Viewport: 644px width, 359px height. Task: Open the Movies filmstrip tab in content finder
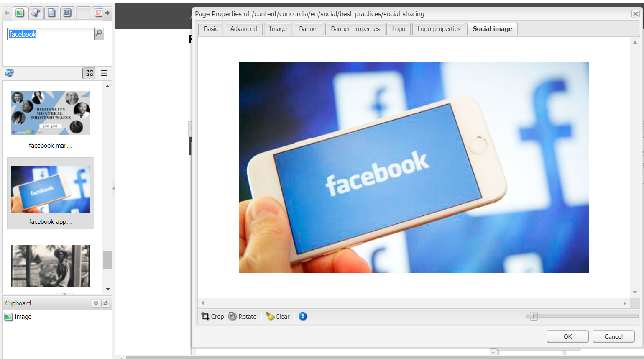[x=67, y=13]
